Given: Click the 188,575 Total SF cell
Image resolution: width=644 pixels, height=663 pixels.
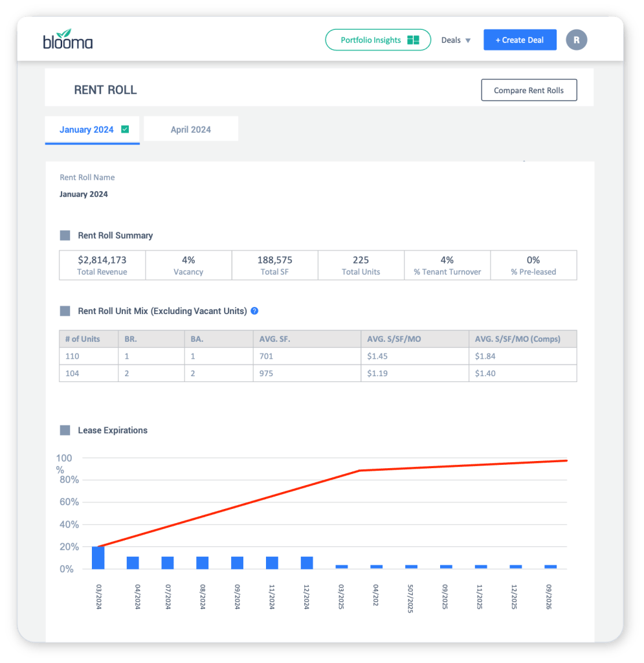Looking at the screenshot, I should click(274, 265).
